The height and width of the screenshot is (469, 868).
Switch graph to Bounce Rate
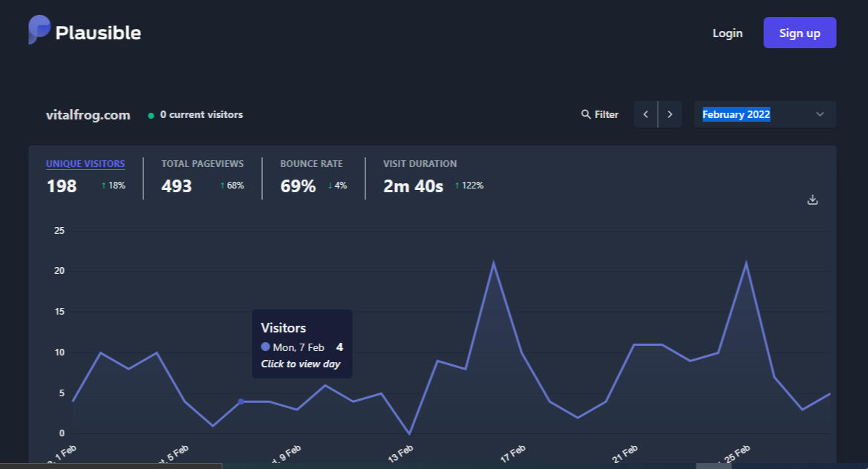point(311,164)
